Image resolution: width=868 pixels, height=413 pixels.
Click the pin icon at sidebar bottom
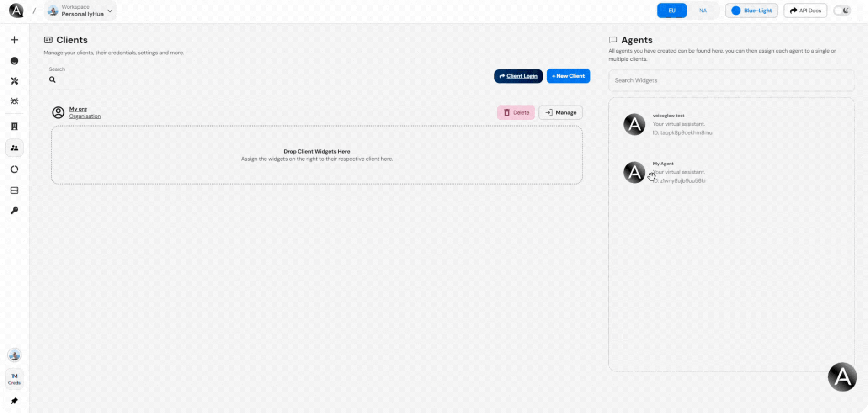point(14,401)
